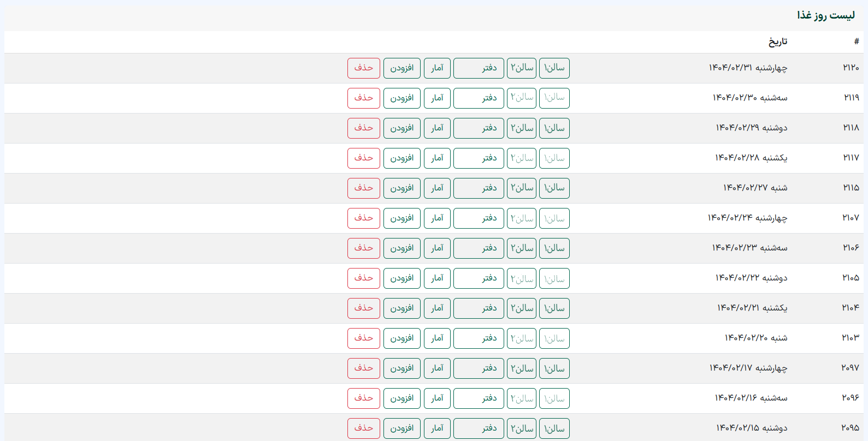Screen dimensions: 868x441
Task: Click حذف in row ۲۱۱۸
Action: point(364,128)
